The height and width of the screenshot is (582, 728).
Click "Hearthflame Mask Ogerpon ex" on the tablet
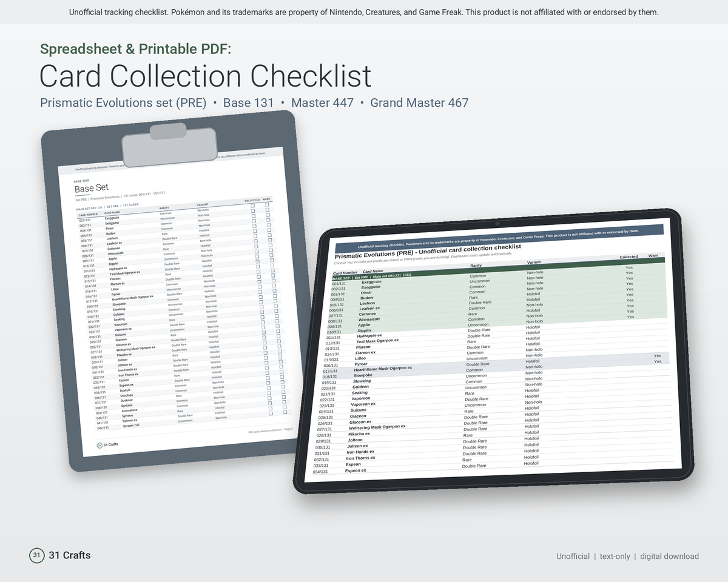[x=383, y=369]
